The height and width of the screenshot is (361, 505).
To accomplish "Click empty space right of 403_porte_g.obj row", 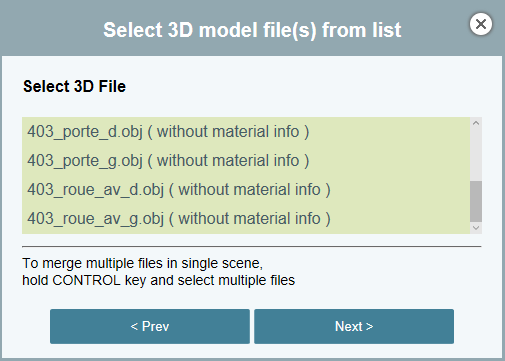I will coord(390,161).
